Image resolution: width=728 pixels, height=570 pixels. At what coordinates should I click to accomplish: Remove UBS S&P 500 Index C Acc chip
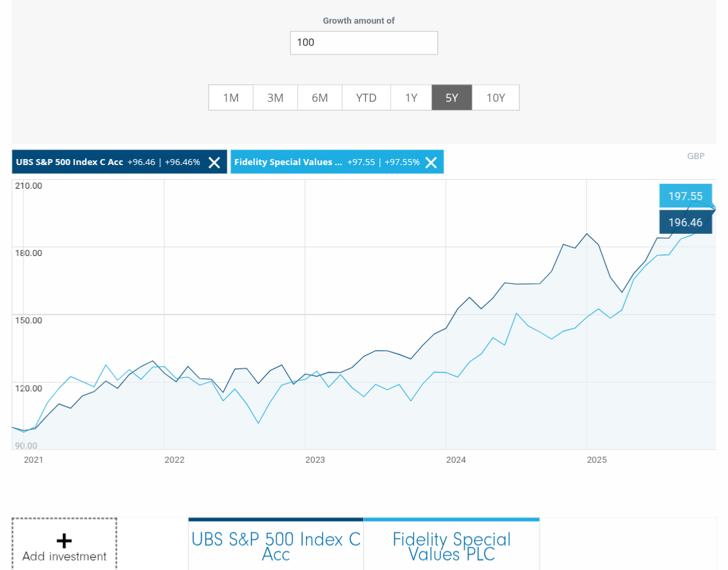214,162
